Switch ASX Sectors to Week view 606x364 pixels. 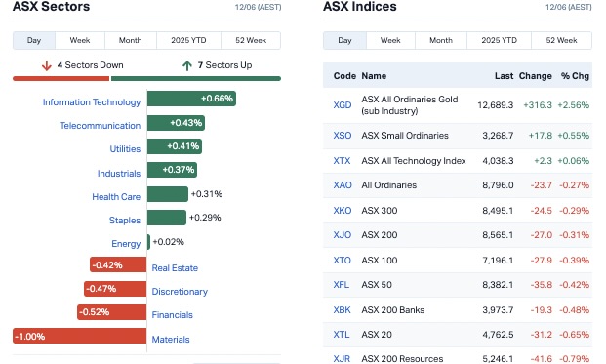tap(80, 41)
